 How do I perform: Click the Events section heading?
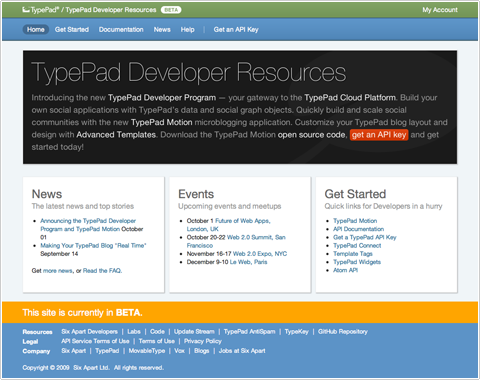click(x=196, y=194)
